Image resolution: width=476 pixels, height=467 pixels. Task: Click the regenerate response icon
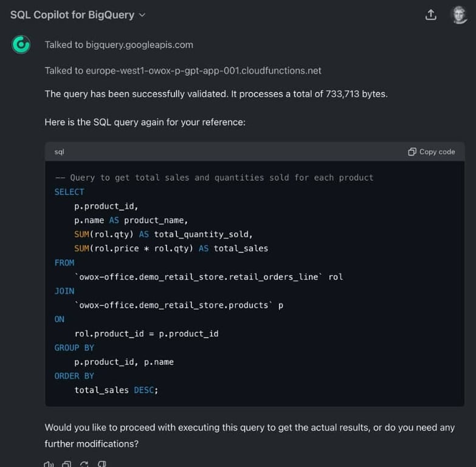click(85, 464)
